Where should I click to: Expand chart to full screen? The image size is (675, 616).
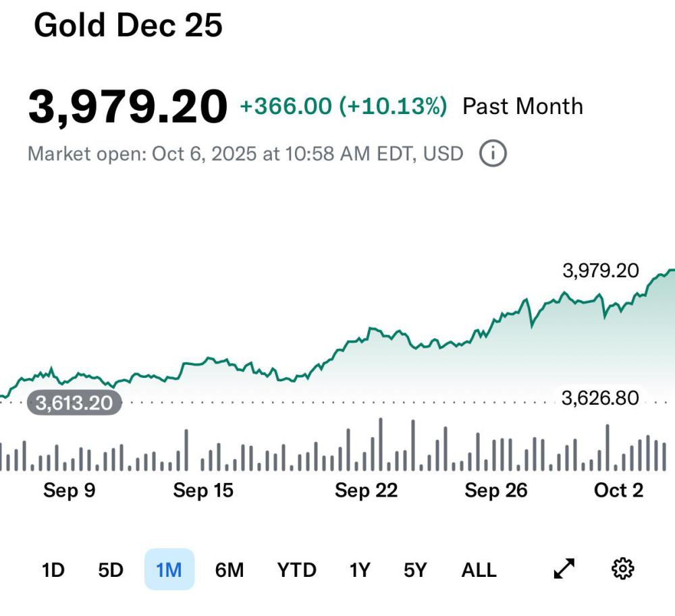(564, 569)
